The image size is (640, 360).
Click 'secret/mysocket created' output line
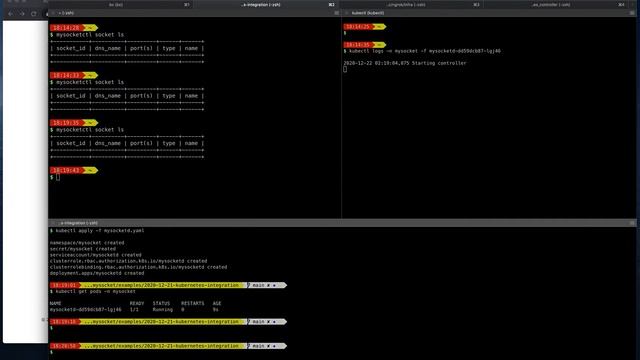point(82,249)
